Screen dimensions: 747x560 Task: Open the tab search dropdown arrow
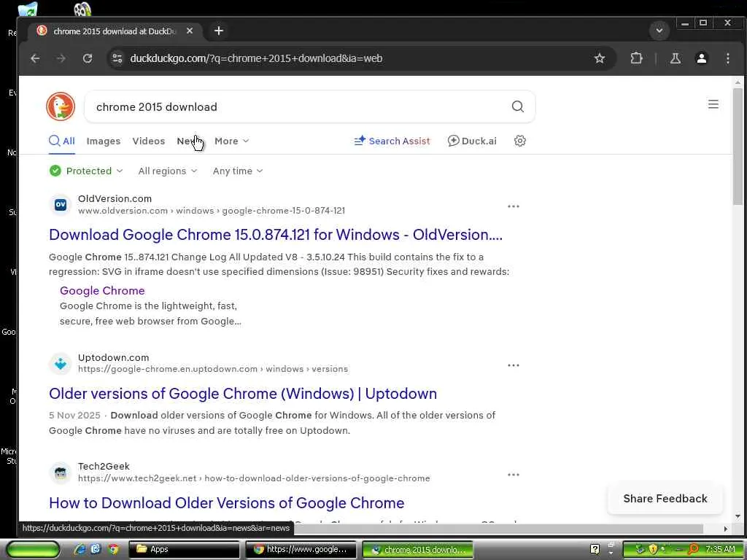[659, 31]
